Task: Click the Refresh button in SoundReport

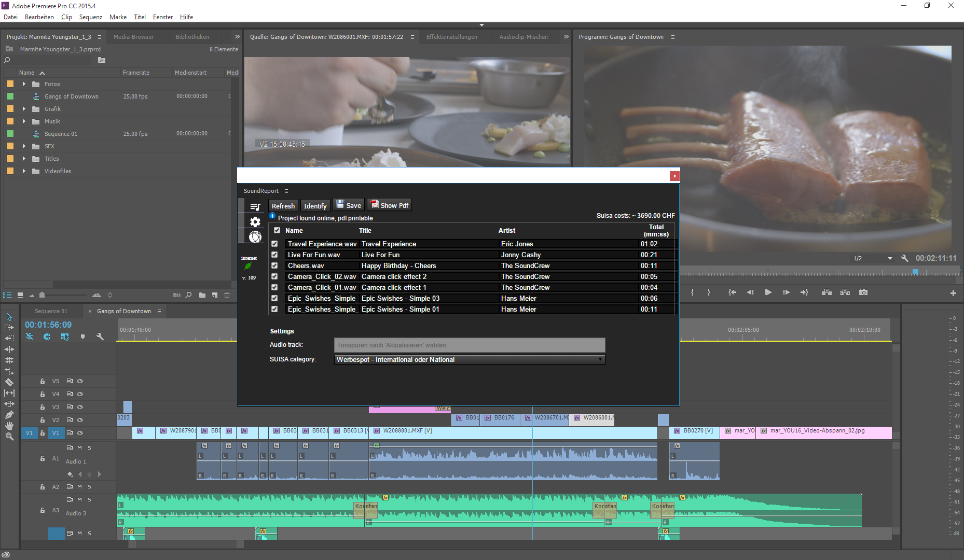Action: (283, 206)
